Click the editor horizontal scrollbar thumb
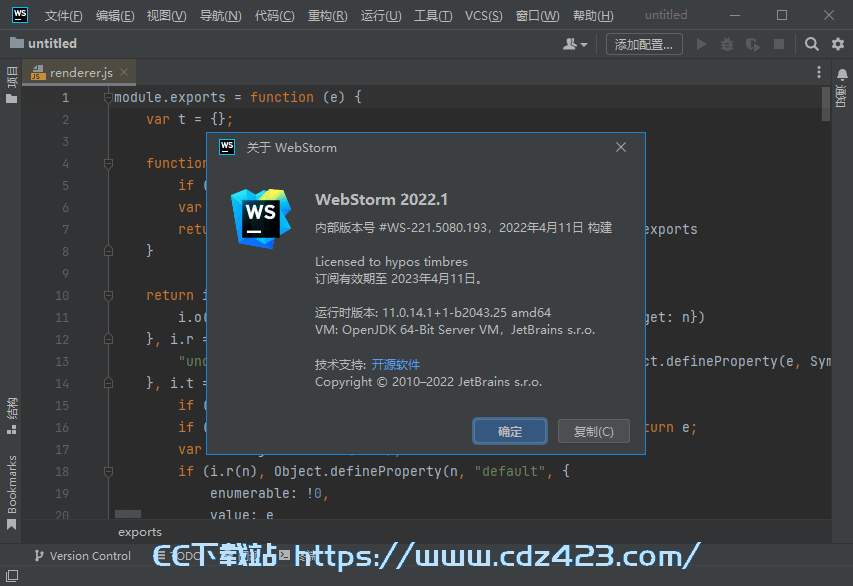Viewport: 853px width, 586px height. point(128,514)
